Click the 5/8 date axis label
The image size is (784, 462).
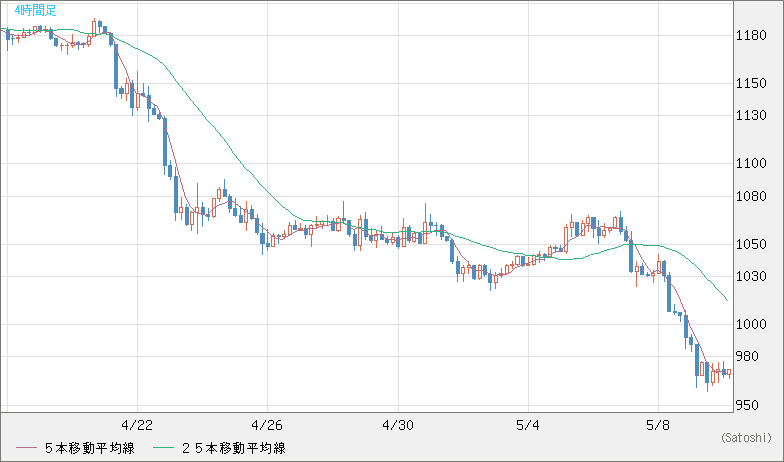[x=658, y=426]
